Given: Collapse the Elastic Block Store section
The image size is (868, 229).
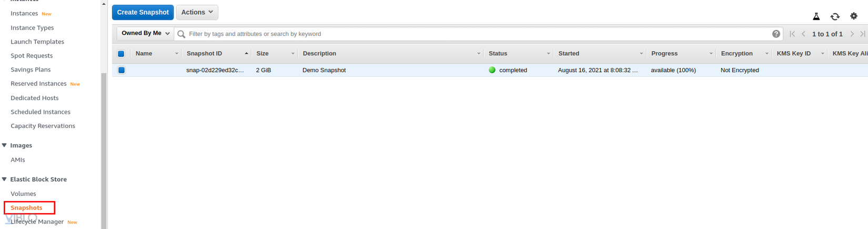Looking at the screenshot, I should click(x=5, y=180).
